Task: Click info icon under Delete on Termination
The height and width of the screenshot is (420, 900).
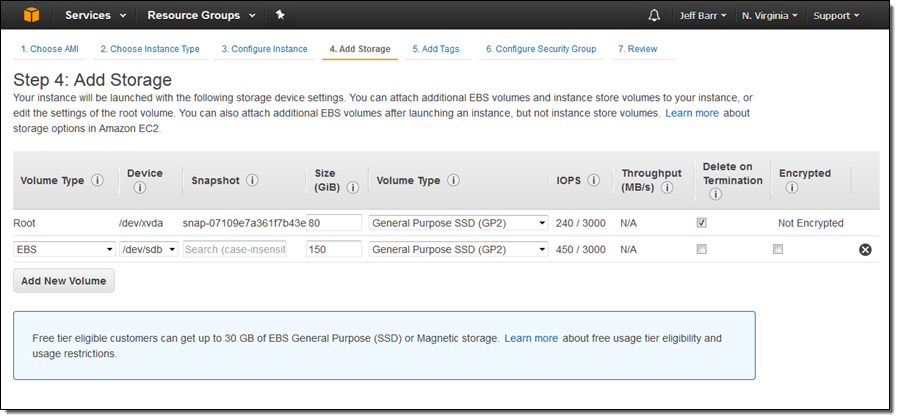Action: pyautogui.click(x=715, y=194)
